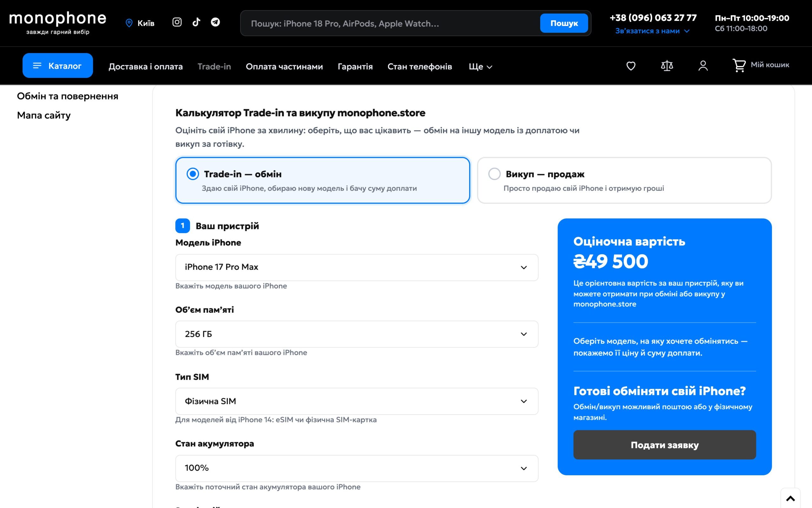Click the ₴49 500 estimated value
Image resolution: width=812 pixels, height=508 pixels.
(611, 261)
